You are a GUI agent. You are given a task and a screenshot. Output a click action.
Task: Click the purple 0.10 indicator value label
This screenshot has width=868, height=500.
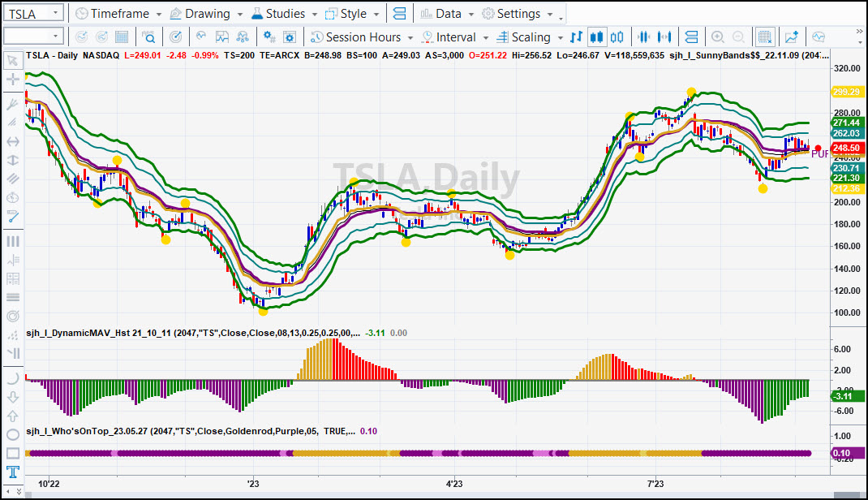pyautogui.click(x=847, y=453)
